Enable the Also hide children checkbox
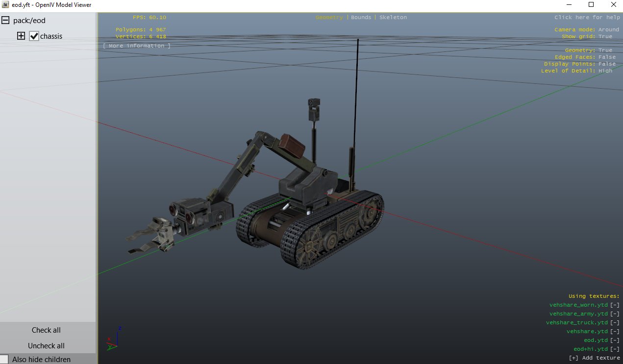The width and height of the screenshot is (623, 364). point(4,359)
